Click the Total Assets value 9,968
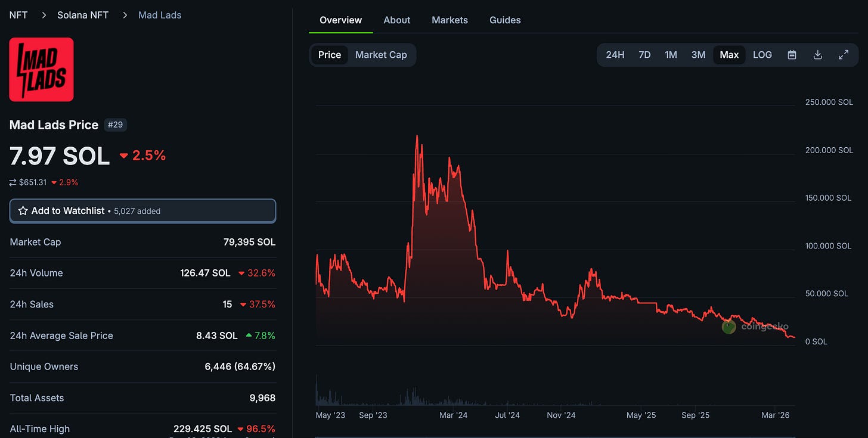868x438 pixels. pos(262,398)
